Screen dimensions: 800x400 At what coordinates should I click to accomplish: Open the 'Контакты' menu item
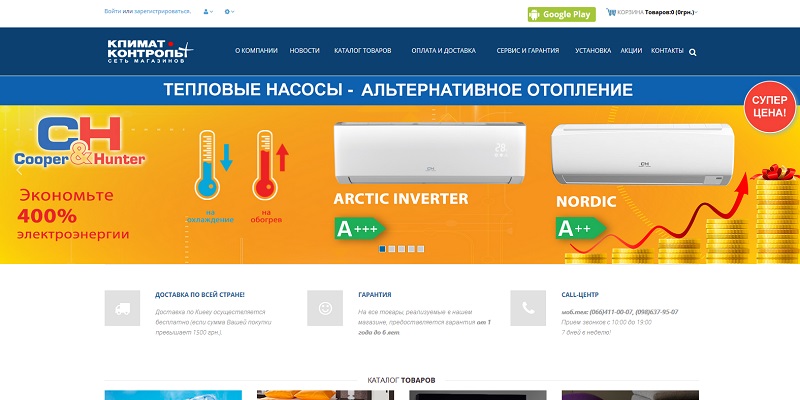[x=667, y=51]
